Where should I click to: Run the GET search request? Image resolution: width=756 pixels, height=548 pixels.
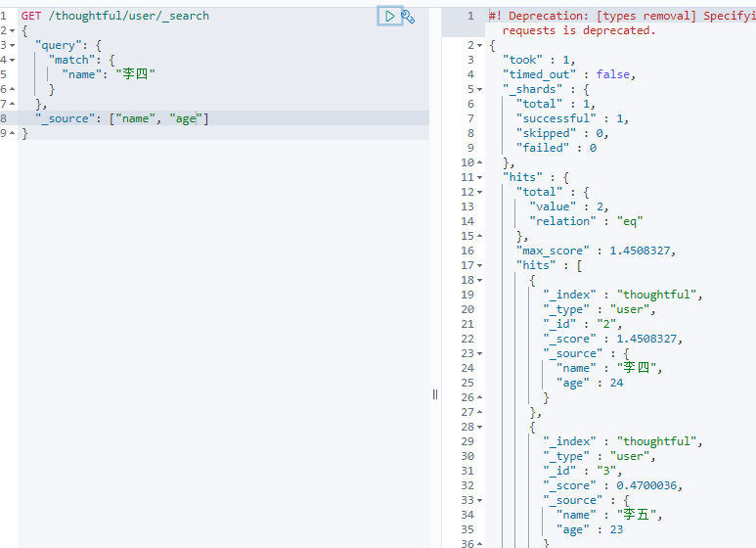coord(389,17)
